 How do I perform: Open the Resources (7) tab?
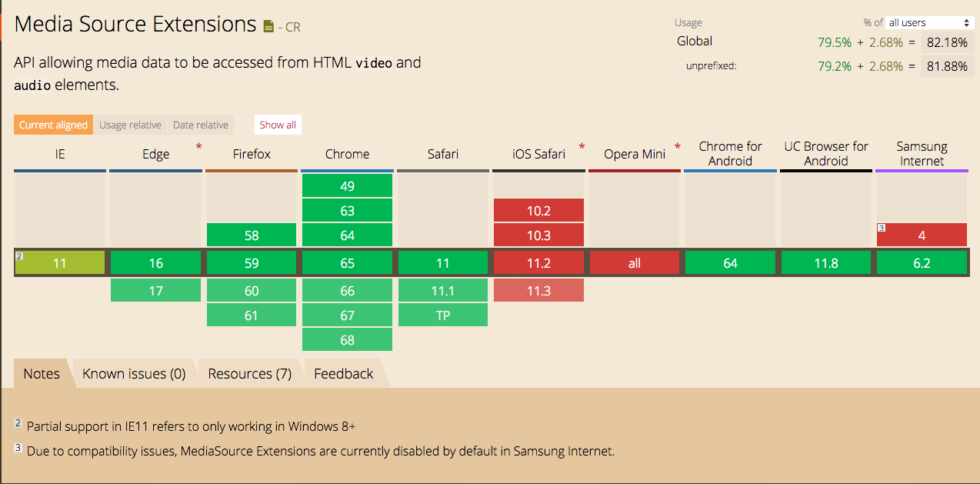coord(250,373)
